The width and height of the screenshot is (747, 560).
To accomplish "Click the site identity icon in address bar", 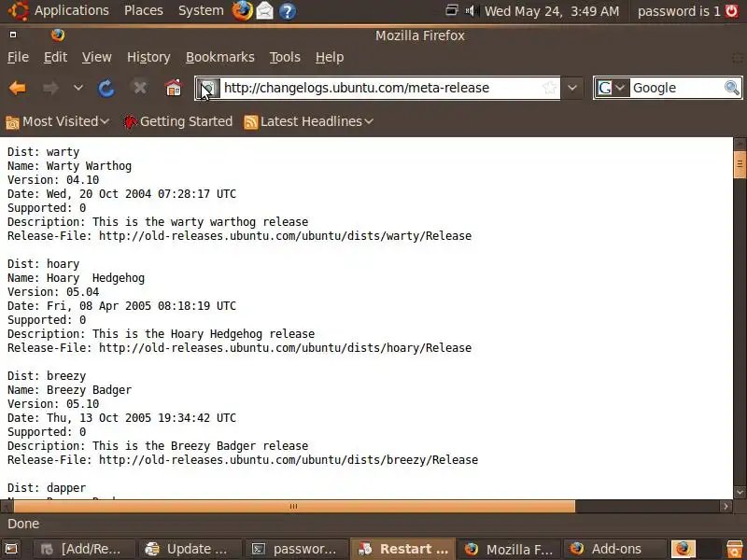I will coord(208,88).
